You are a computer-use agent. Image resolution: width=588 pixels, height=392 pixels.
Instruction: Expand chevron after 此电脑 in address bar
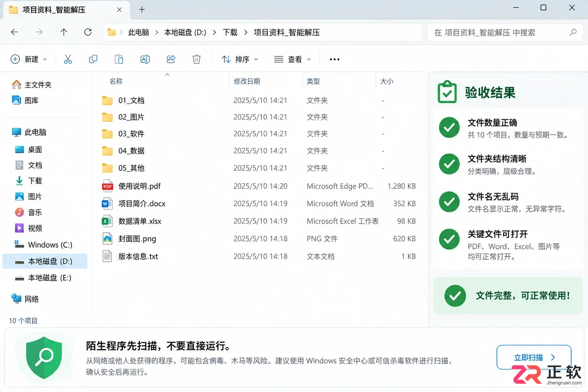[x=157, y=32]
